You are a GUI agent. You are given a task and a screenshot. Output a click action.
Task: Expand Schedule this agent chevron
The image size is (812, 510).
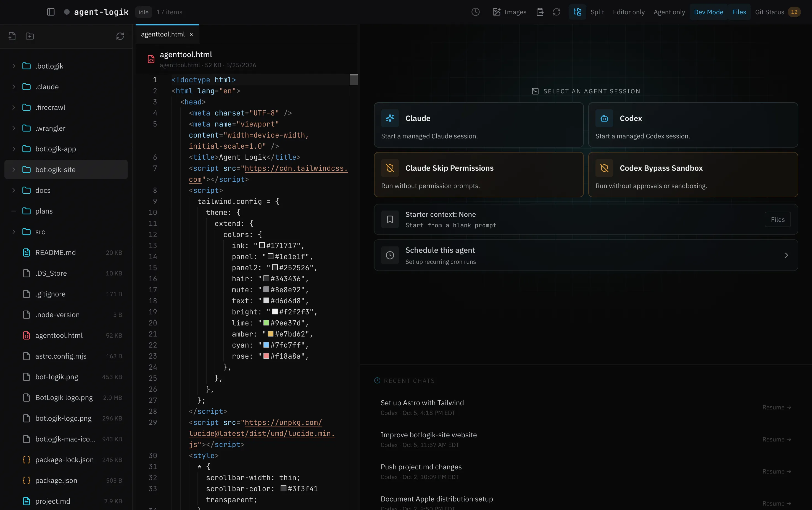[x=786, y=255]
